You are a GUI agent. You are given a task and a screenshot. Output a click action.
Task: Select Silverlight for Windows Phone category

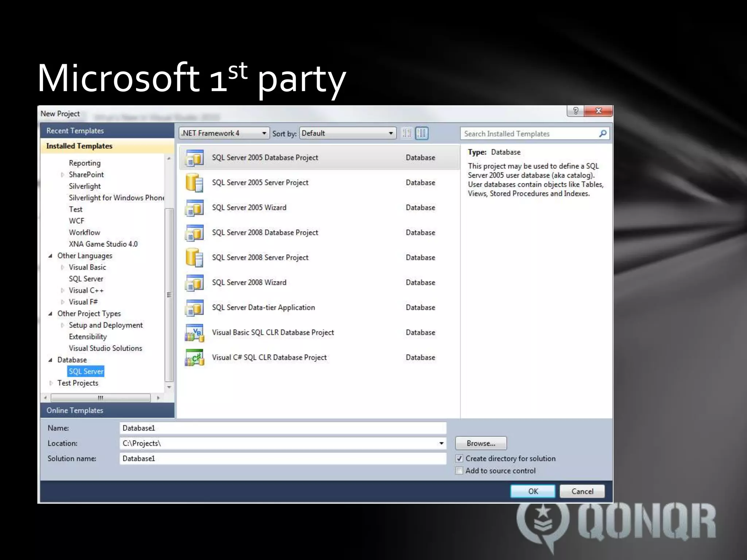(116, 198)
